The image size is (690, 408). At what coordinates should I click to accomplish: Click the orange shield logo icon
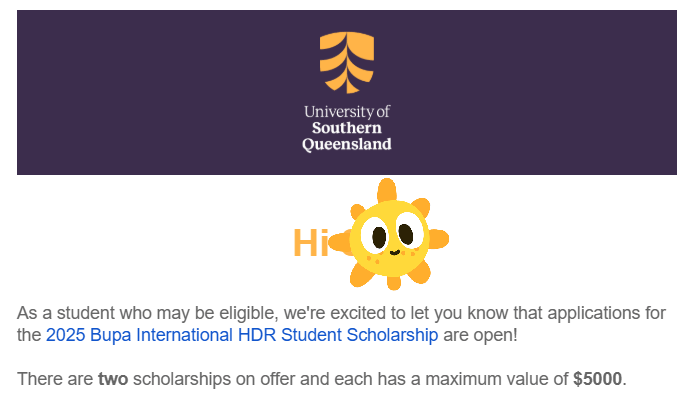(x=347, y=62)
